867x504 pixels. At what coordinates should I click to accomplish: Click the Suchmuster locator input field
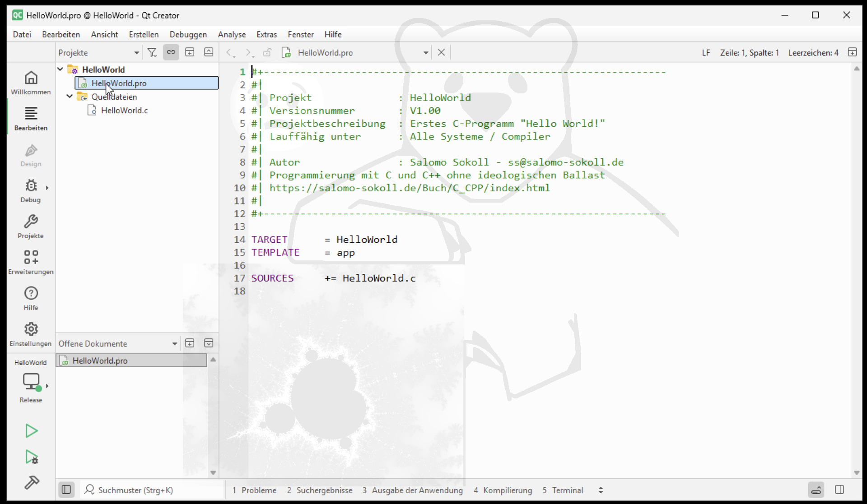(x=154, y=490)
